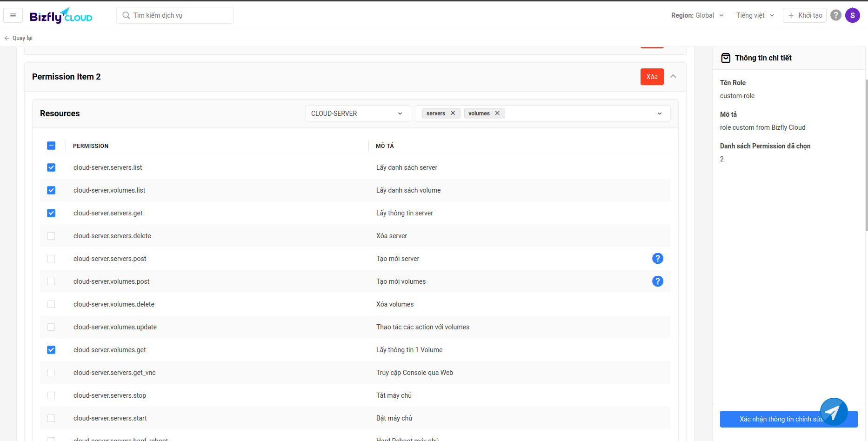Click the red Xóa button
The height and width of the screenshot is (441, 868).
[652, 77]
